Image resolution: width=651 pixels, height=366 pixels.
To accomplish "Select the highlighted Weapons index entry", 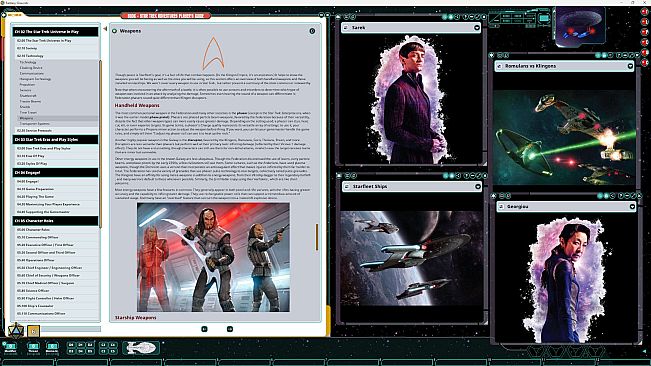I will (x=58, y=118).
